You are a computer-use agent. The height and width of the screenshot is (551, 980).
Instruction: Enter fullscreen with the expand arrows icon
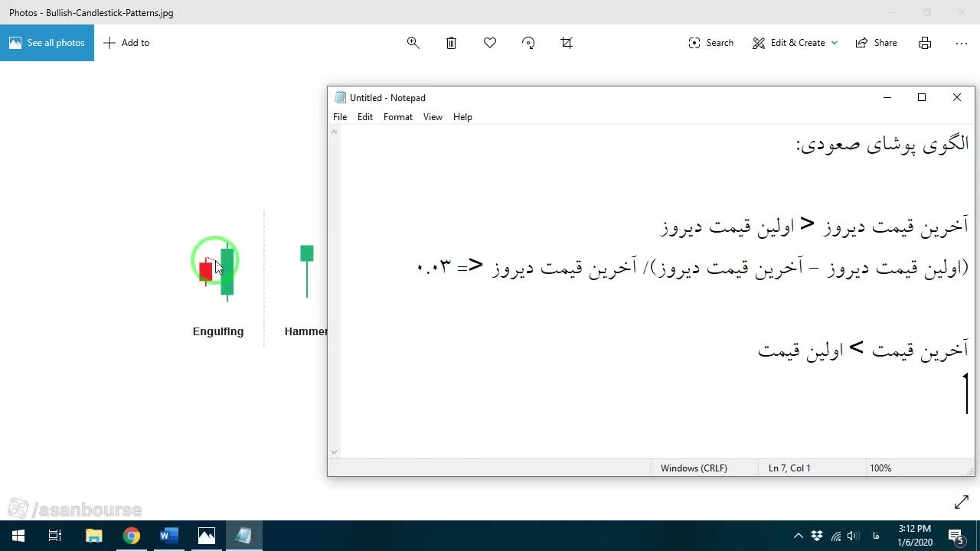(962, 502)
